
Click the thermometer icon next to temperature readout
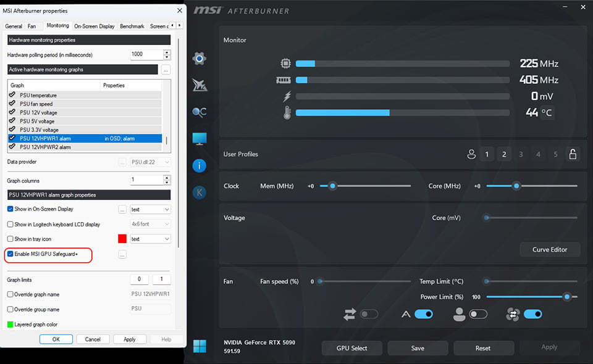[x=285, y=113]
